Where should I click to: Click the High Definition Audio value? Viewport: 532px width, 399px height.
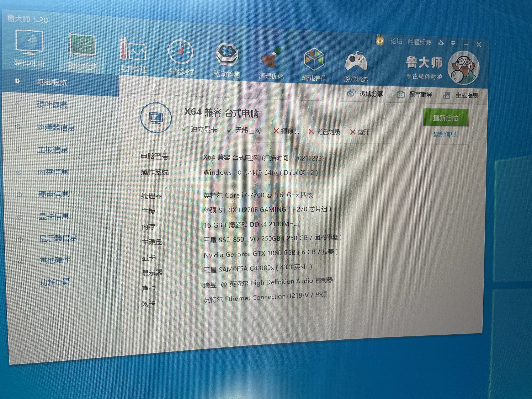pyautogui.click(x=268, y=283)
